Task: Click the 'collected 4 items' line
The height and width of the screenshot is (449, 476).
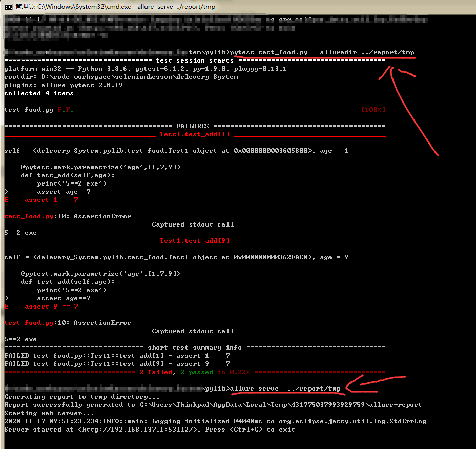Action: (39, 93)
